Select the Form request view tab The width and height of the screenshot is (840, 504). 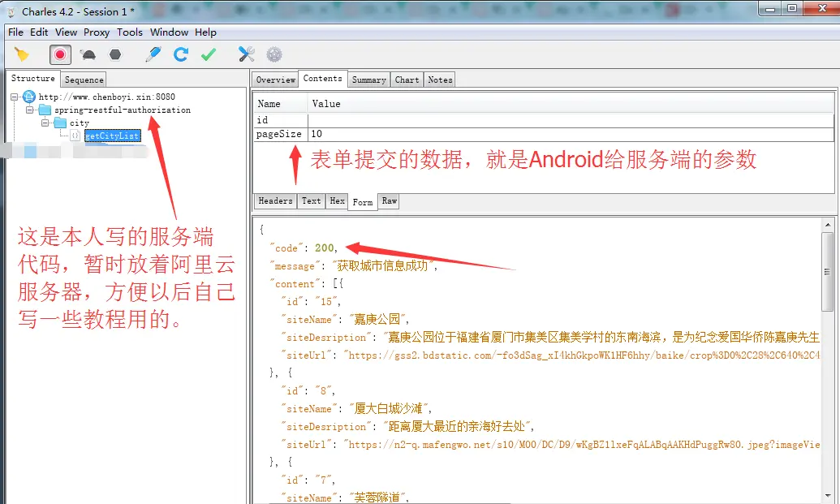(363, 202)
